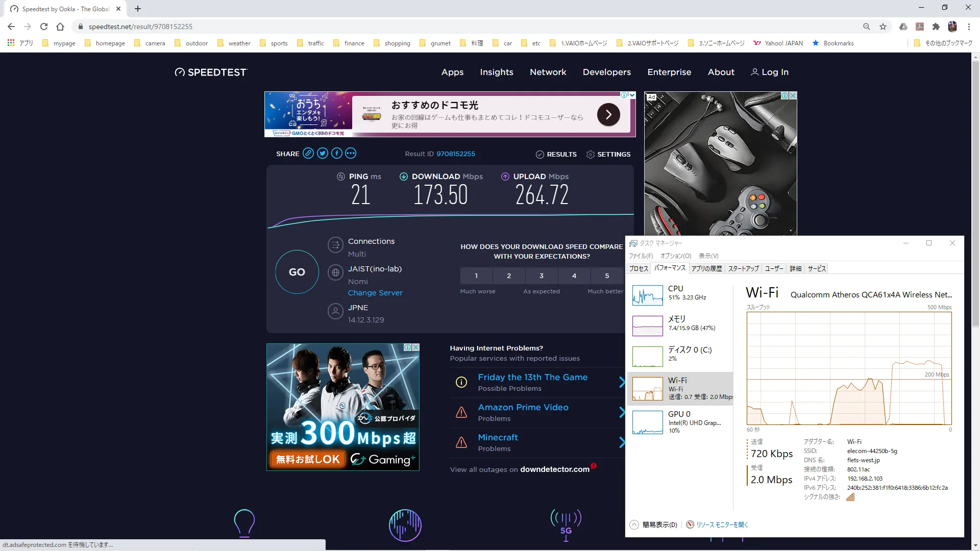
Task: Click the lightbulb icon at page bottom
Action: pos(244,523)
